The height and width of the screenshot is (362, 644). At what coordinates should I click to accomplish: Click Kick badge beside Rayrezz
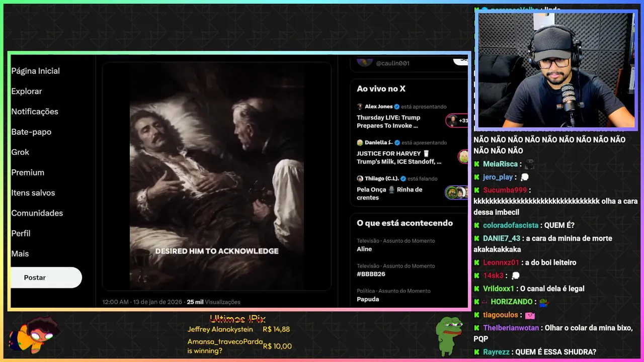click(x=477, y=352)
